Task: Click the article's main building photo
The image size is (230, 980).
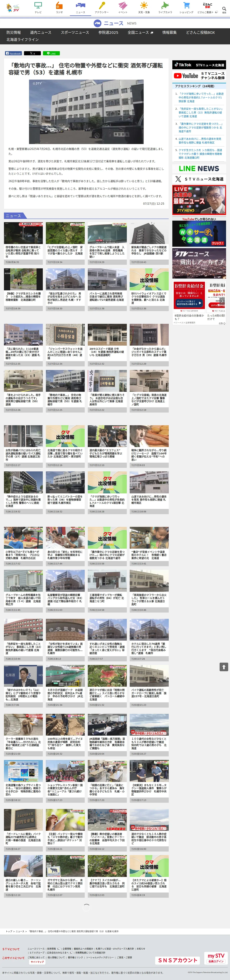Action: pos(87,111)
